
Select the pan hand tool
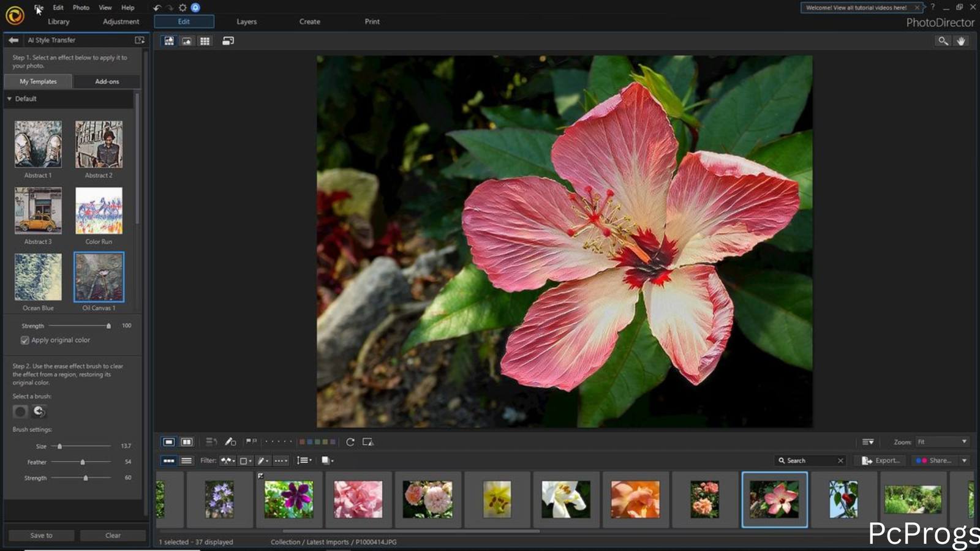961,41
